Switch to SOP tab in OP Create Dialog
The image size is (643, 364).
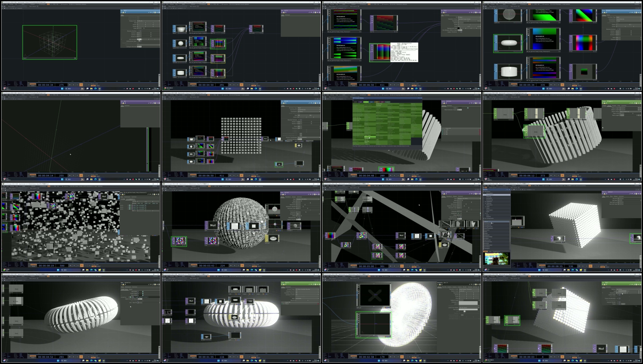pos(371,102)
